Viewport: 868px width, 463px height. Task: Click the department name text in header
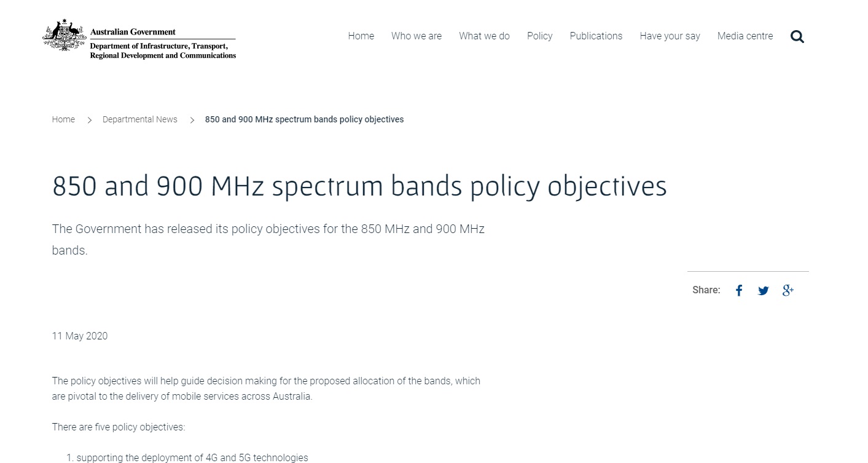[x=163, y=51]
